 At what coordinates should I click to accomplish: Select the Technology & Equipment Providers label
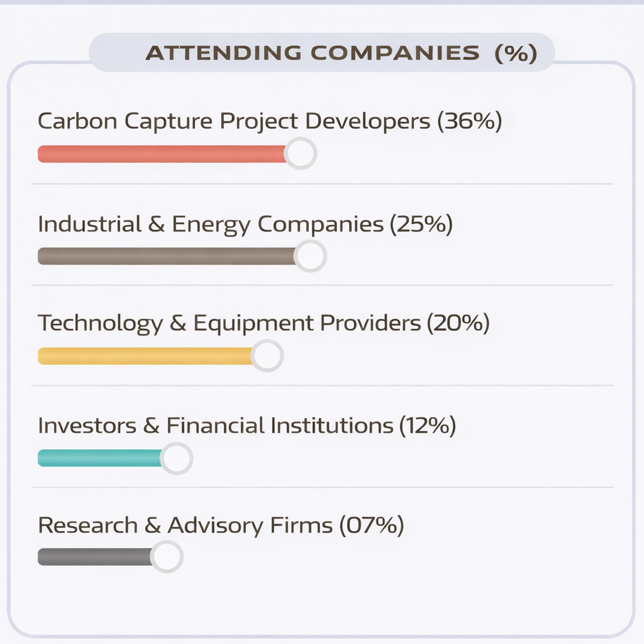229,323
